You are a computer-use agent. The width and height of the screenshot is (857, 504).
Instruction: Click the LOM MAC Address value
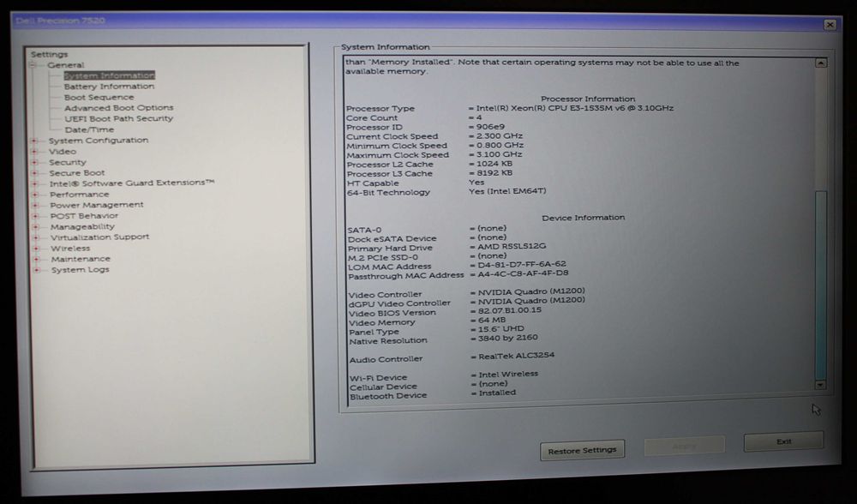click(522, 264)
